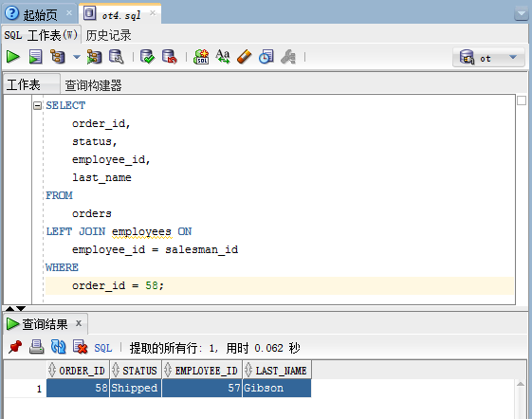Viewport: 532px width, 419px height.
Task: Collapse the SELECT statement fold marker
Action: 37,106
